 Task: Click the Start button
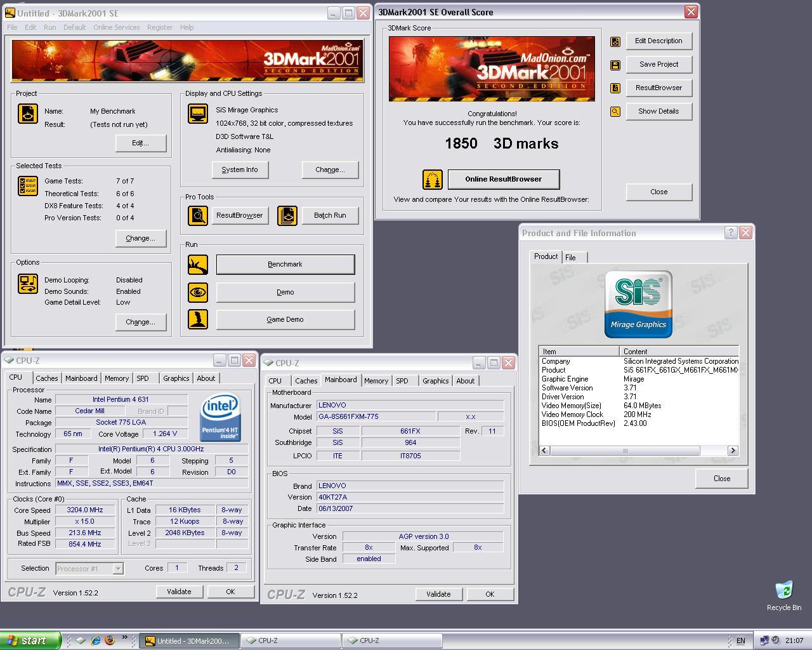[30, 640]
